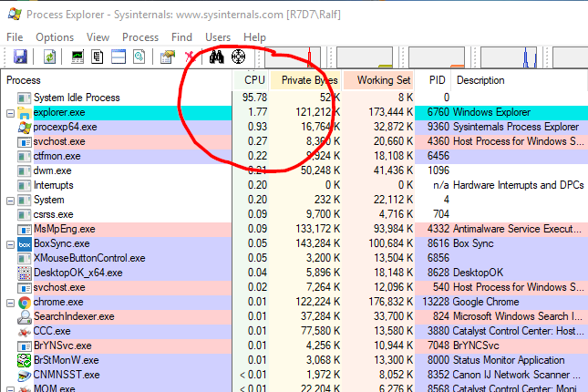Click the SearchIndexer.exe magnifier icon
This screenshot has width=588, height=392.
25,317
